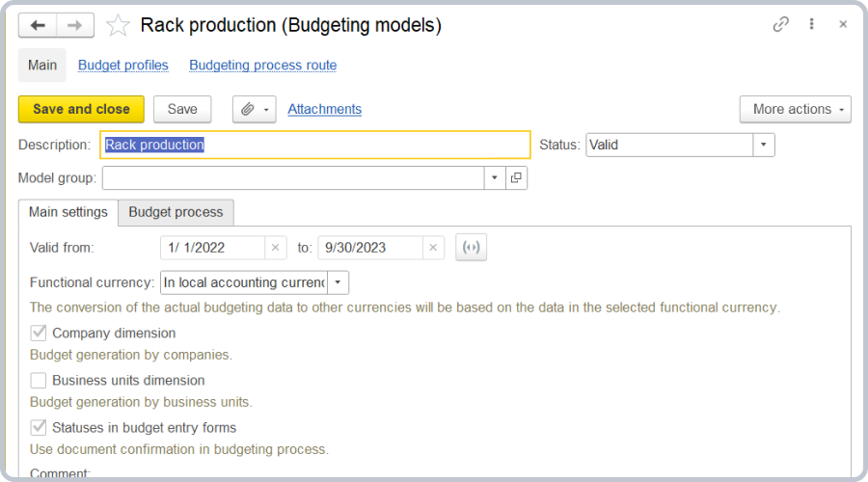
Task: Switch to the Budget process tab
Action: 176,212
